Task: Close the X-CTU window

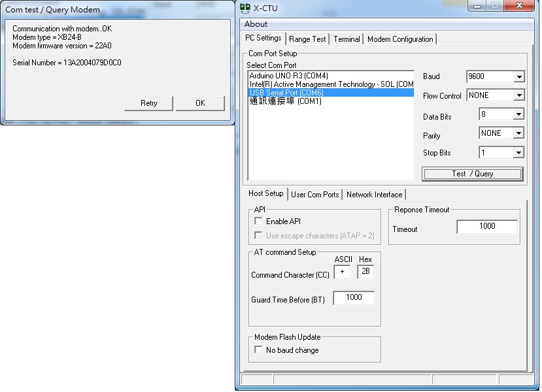Action: (x=519, y=6)
